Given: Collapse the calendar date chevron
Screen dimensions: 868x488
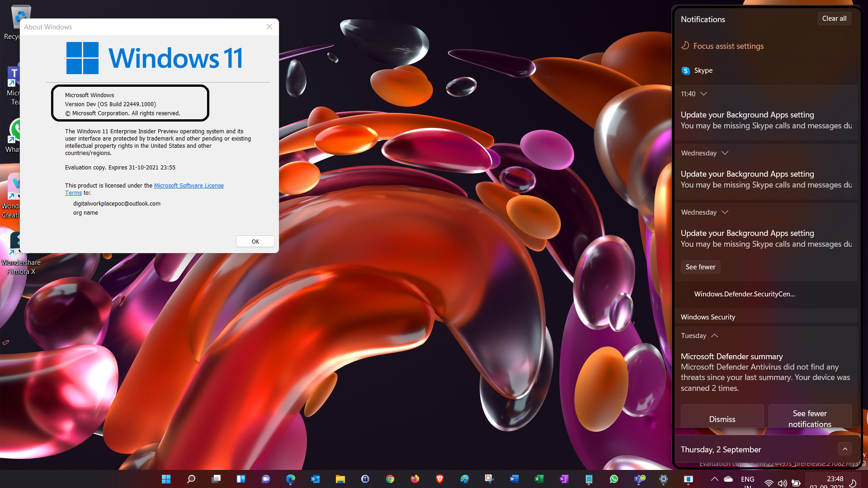Looking at the screenshot, I should click(x=845, y=449).
